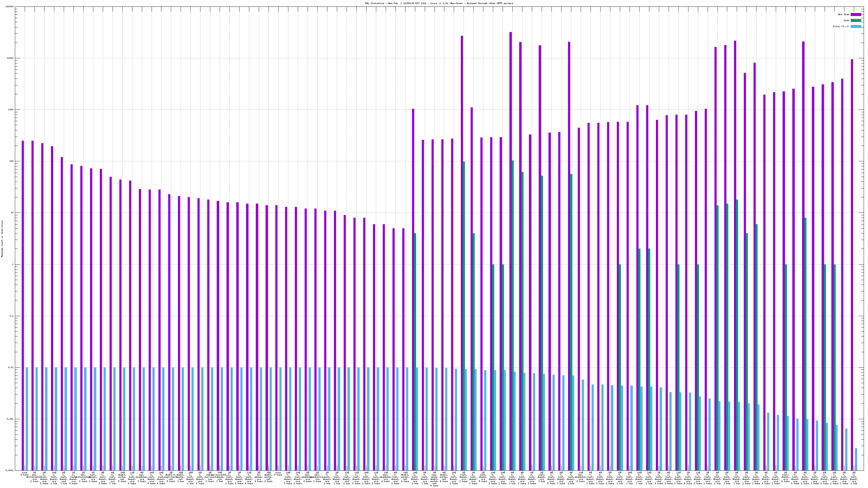This screenshot has width=868, height=488.
Task: Click the 1000 y-axis tick label
Action: [x=11, y=110]
